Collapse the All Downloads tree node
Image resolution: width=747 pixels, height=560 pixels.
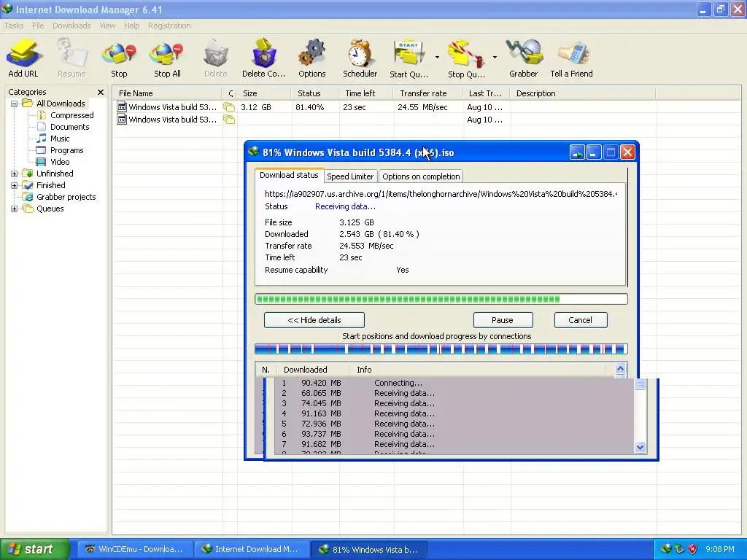[x=15, y=104]
